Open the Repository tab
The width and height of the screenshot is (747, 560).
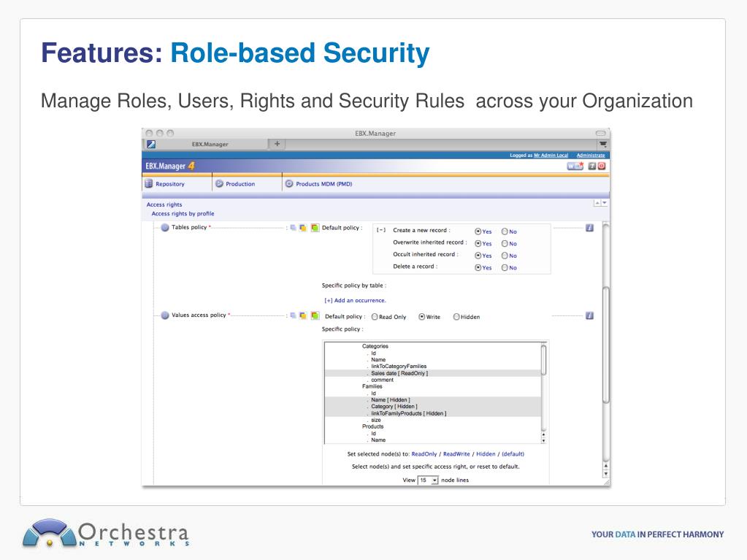177,184
